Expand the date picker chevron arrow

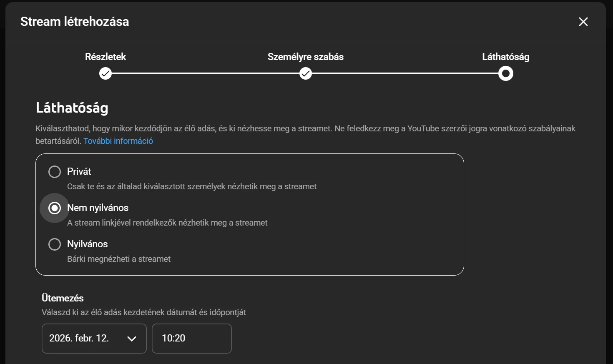click(132, 339)
